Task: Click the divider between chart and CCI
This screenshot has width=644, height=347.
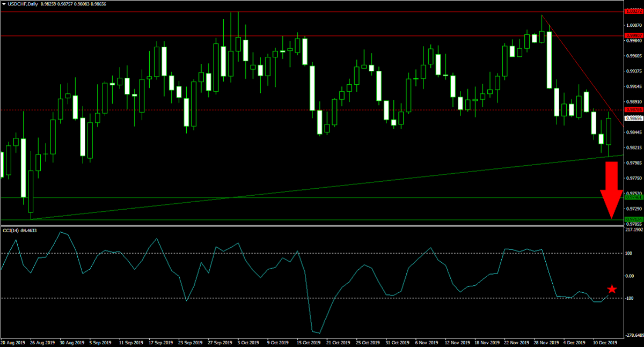Action: coord(311,225)
